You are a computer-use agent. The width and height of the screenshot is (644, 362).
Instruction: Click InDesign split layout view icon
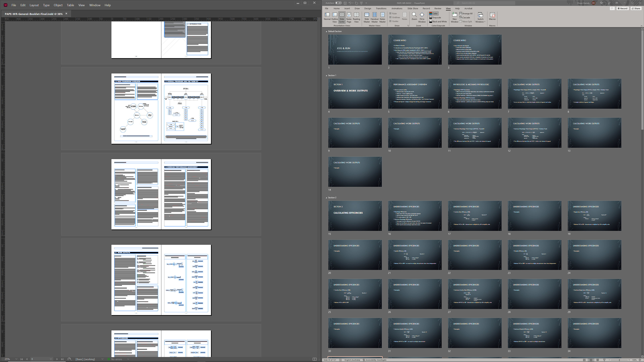click(x=314, y=359)
